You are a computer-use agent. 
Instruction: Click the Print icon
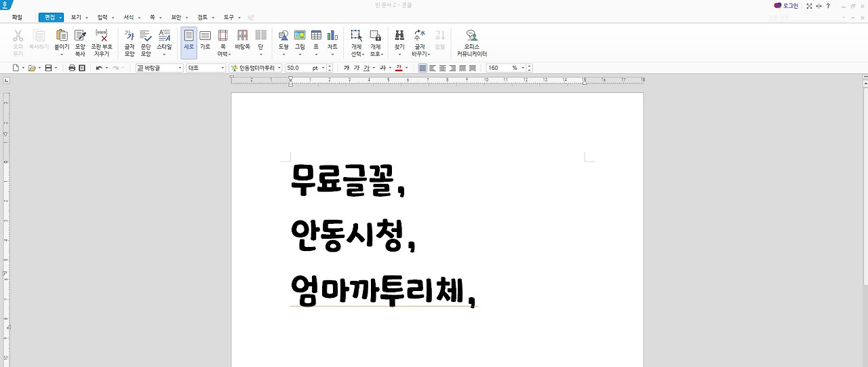(x=72, y=68)
